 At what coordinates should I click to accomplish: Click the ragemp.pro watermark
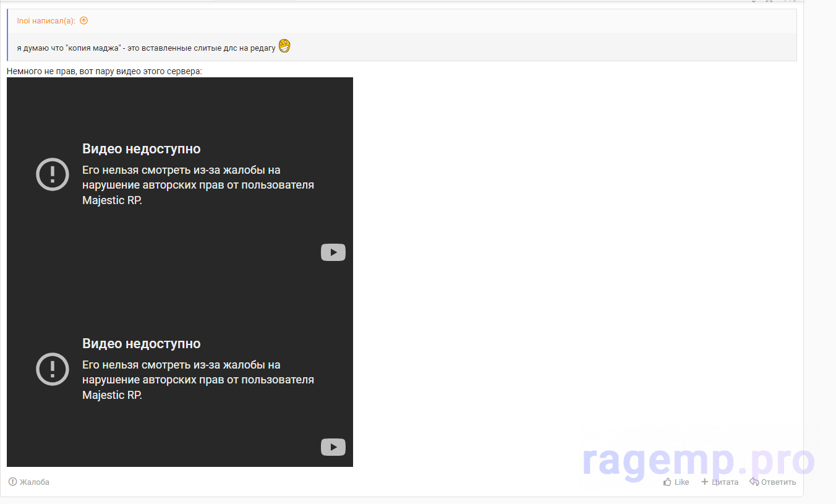tap(699, 461)
